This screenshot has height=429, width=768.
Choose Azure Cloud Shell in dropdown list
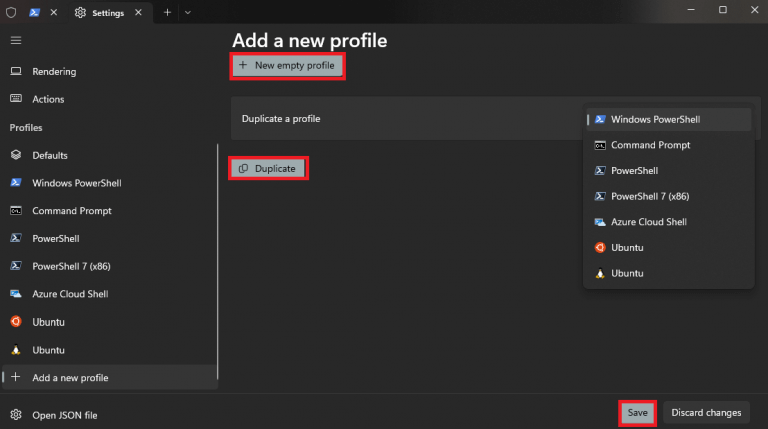(x=669, y=222)
